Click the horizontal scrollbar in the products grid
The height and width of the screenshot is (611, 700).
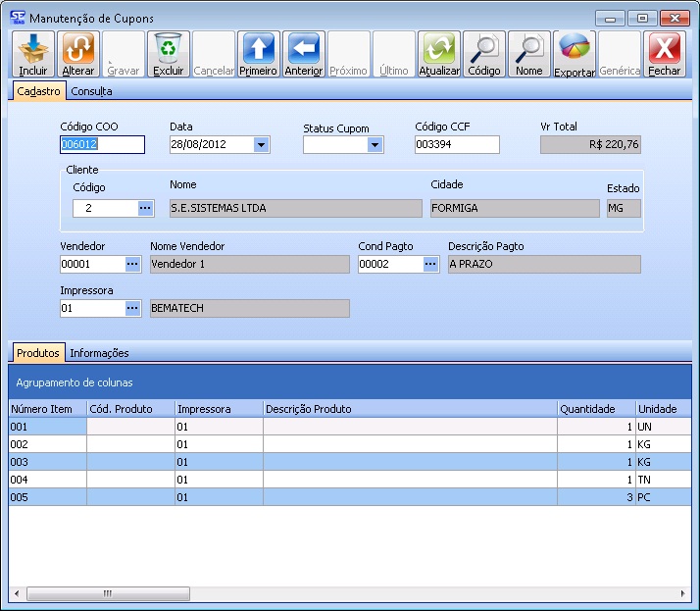[108, 594]
